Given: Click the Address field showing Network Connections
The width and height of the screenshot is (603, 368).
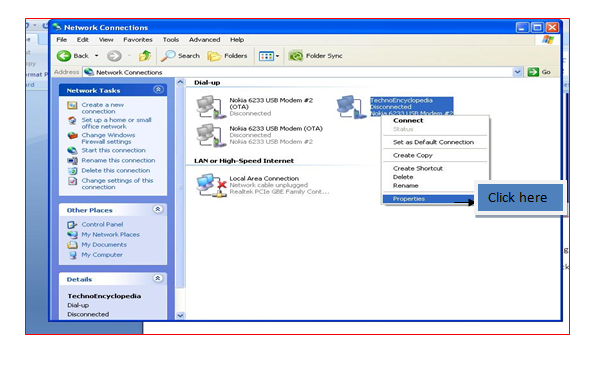Looking at the screenshot, I should pyautogui.click(x=298, y=72).
